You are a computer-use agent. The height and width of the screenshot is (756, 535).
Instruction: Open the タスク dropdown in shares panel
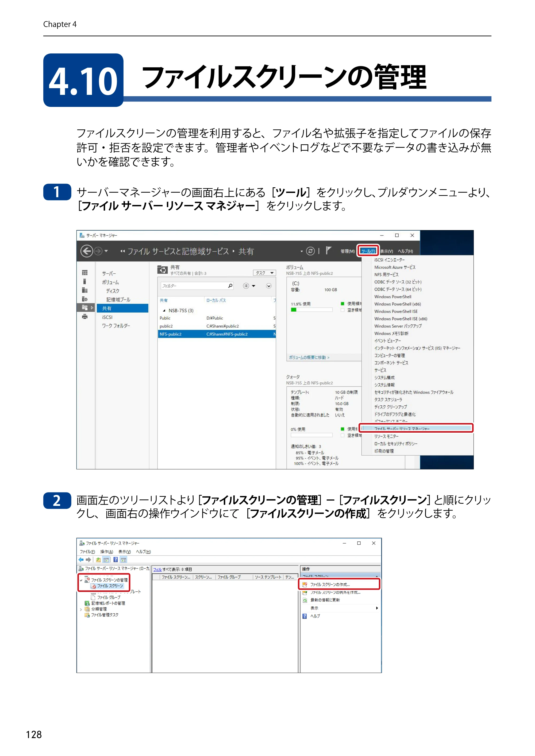(x=264, y=273)
